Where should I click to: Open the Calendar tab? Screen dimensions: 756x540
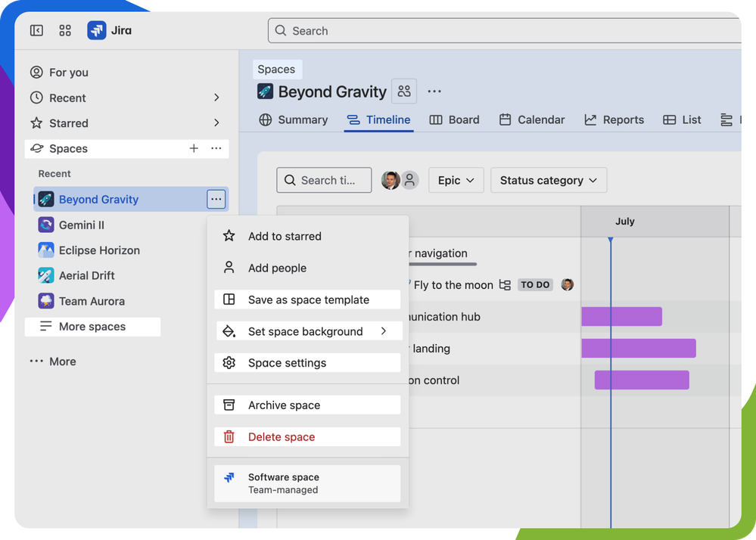tap(532, 119)
